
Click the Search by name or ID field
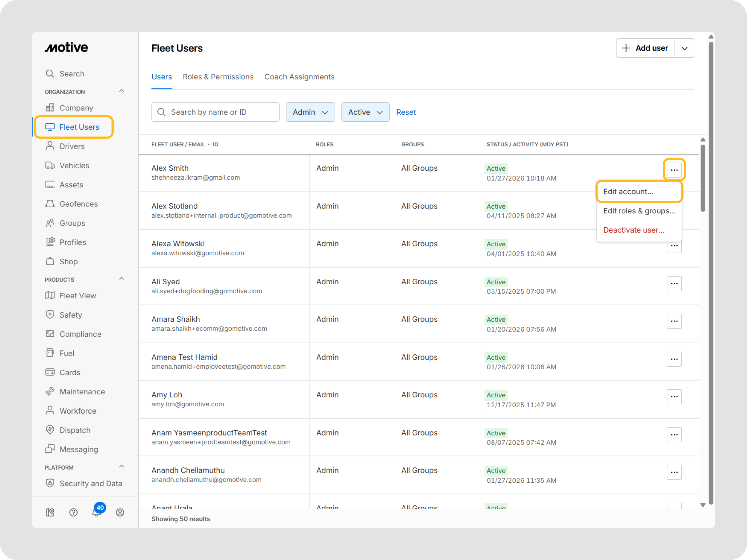220,112
